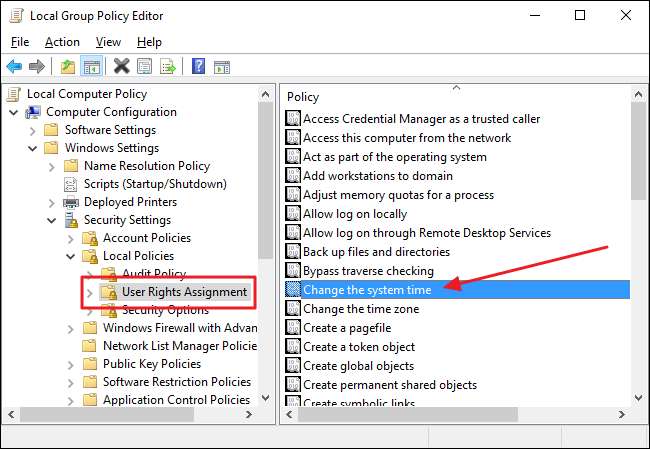Select 'Create a token object' policy
The height and width of the screenshot is (449, 650).
coord(359,347)
